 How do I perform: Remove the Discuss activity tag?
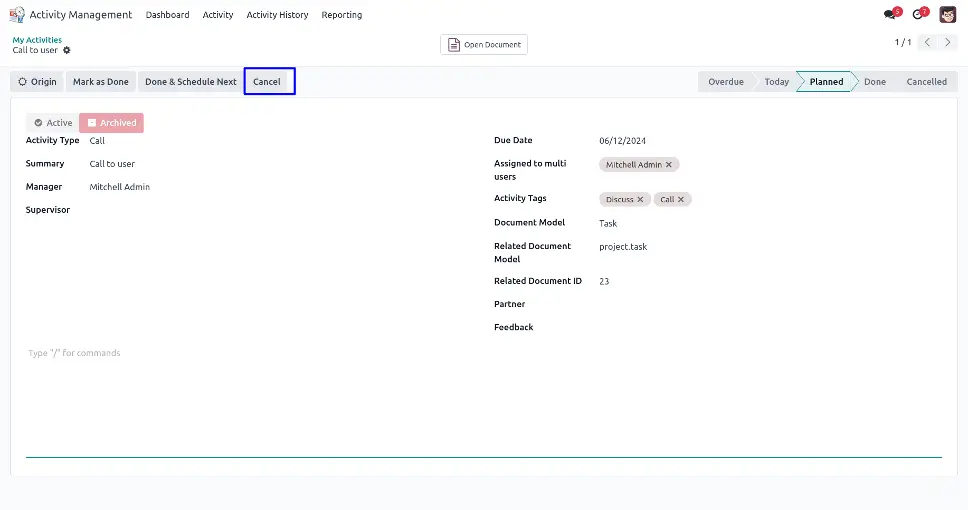[x=641, y=199]
